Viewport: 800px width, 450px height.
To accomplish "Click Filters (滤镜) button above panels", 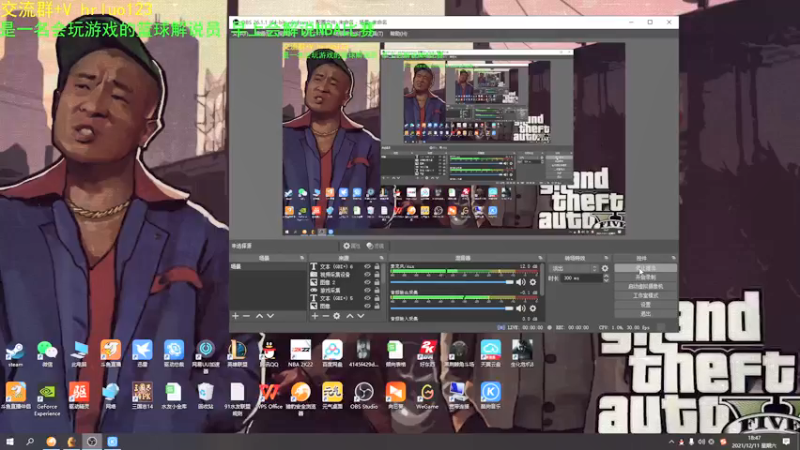I will pyautogui.click(x=376, y=246).
